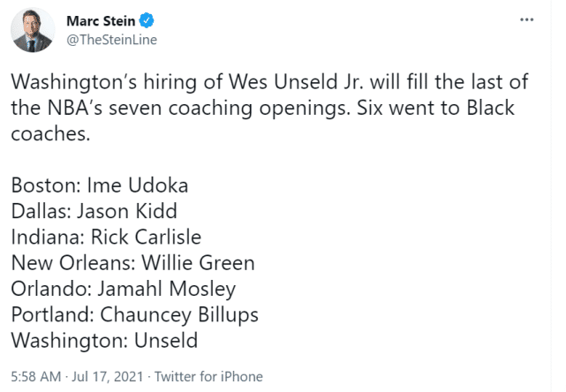Open Marc Stein's profile picture

click(x=32, y=31)
